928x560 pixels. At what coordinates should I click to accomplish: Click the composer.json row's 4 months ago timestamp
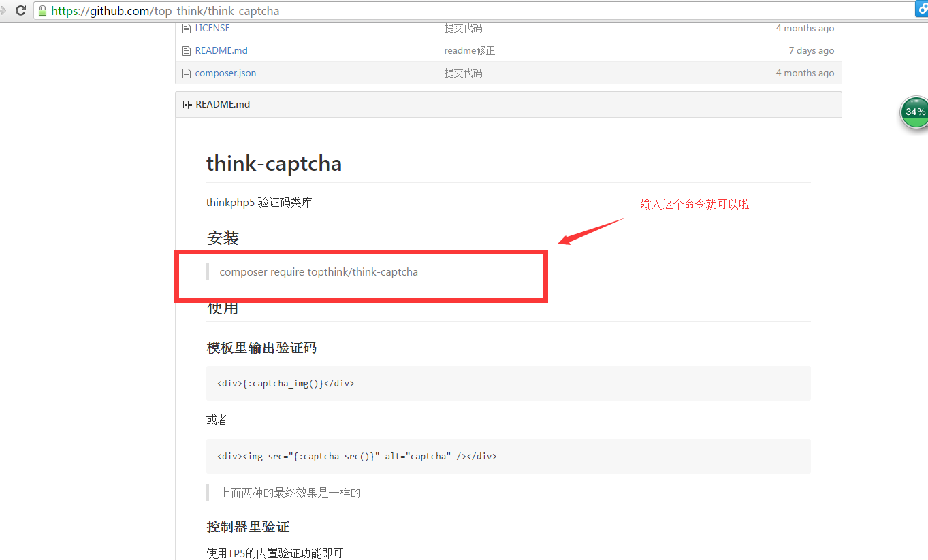pyautogui.click(x=805, y=73)
